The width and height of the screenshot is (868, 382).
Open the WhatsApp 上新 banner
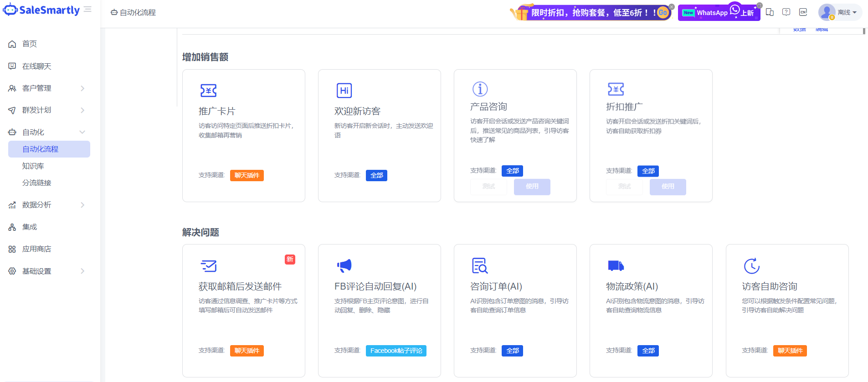pos(719,13)
